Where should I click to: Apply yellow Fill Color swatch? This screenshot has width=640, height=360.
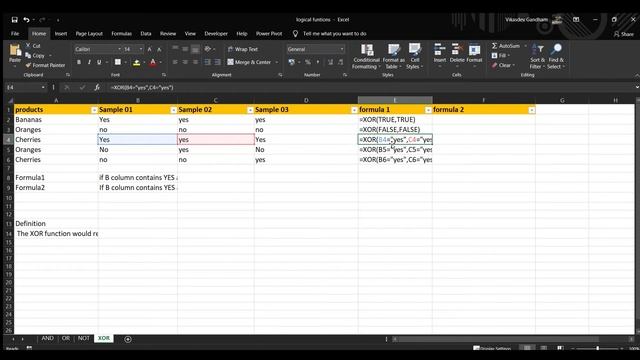137,62
